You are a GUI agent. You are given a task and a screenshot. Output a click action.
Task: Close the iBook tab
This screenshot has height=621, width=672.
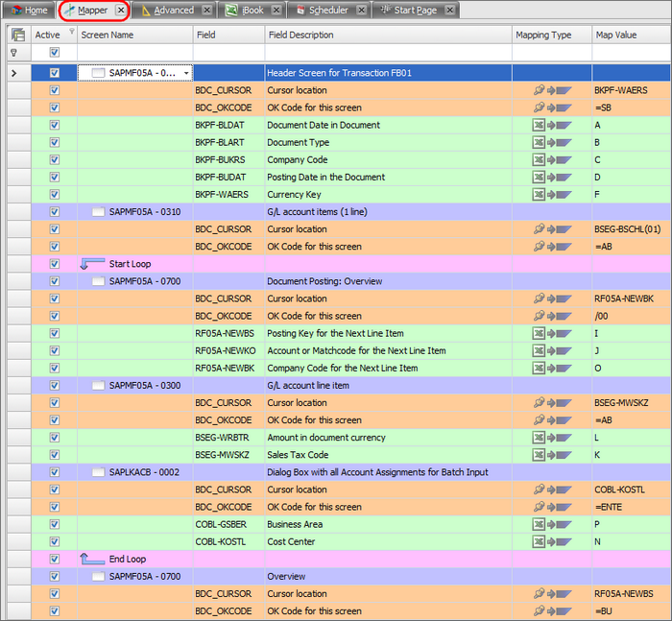point(276,11)
